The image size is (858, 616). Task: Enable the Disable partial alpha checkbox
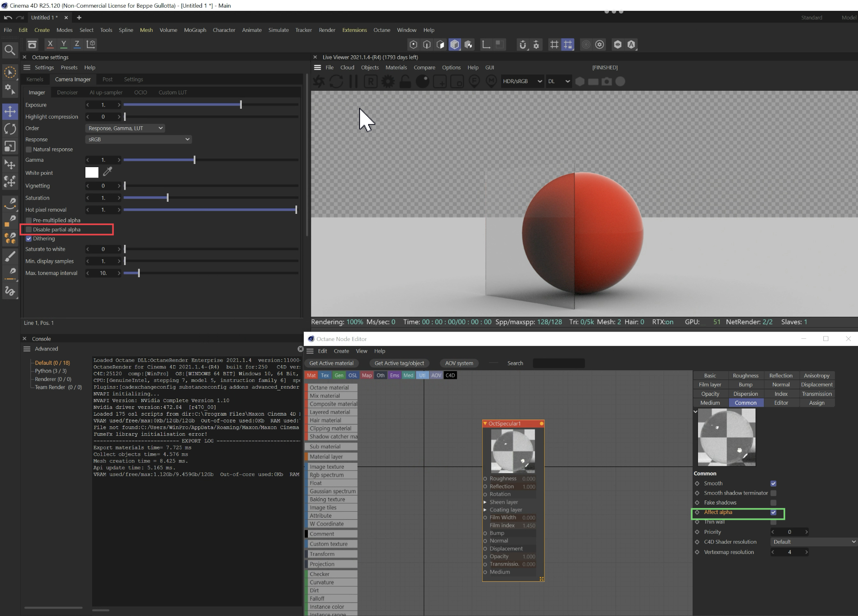click(x=29, y=230)
